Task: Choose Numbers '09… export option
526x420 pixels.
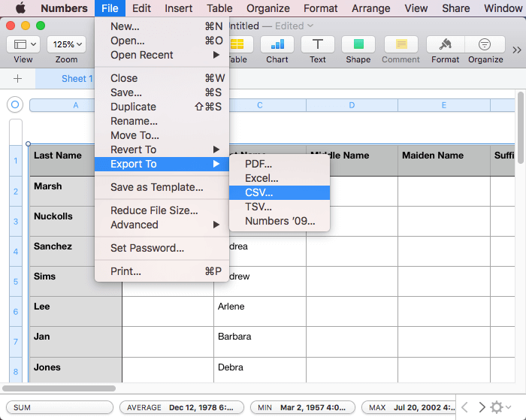Action: (x=280, y=221)
